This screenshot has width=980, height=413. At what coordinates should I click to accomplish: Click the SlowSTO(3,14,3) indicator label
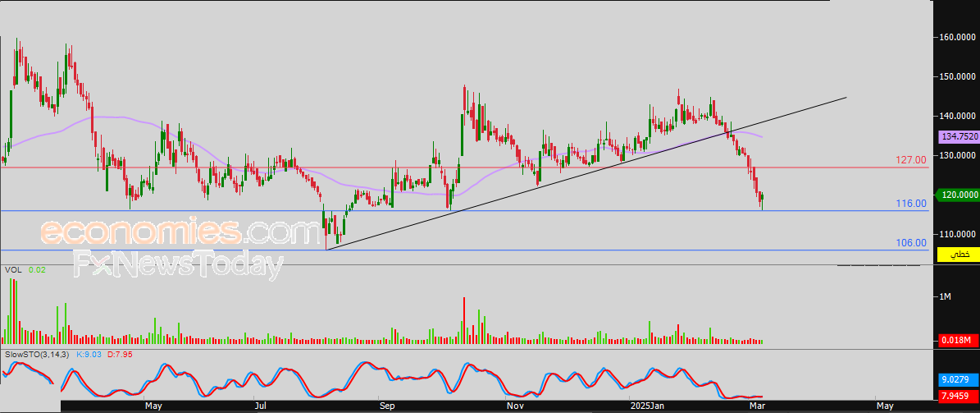(38, 354)
